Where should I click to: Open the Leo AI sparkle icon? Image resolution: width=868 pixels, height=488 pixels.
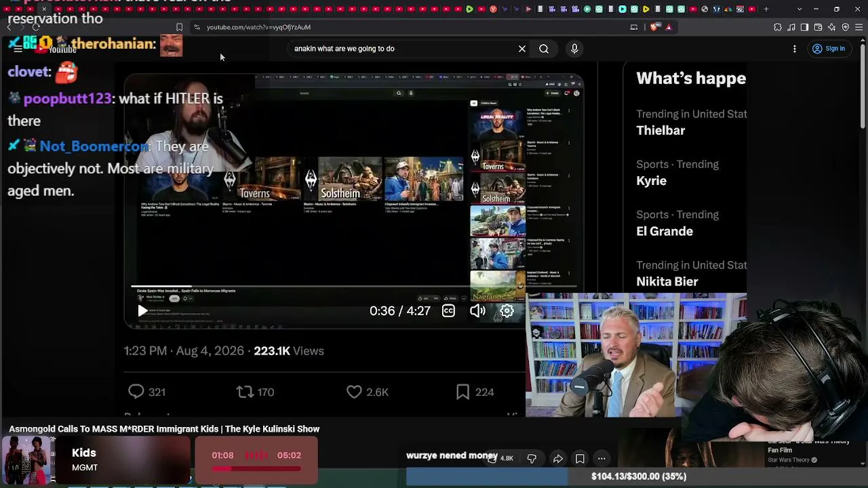[832, 27]
